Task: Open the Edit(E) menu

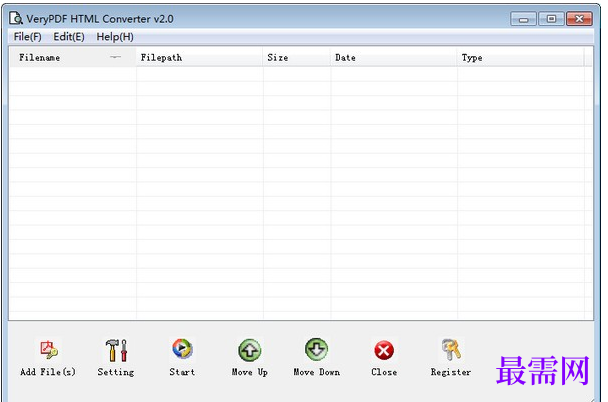Action: click(x=69, y=37)
